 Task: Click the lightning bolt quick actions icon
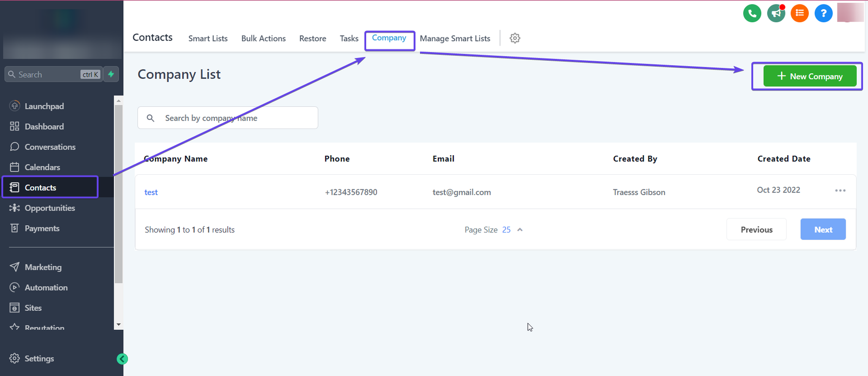[x=111, y=74]
